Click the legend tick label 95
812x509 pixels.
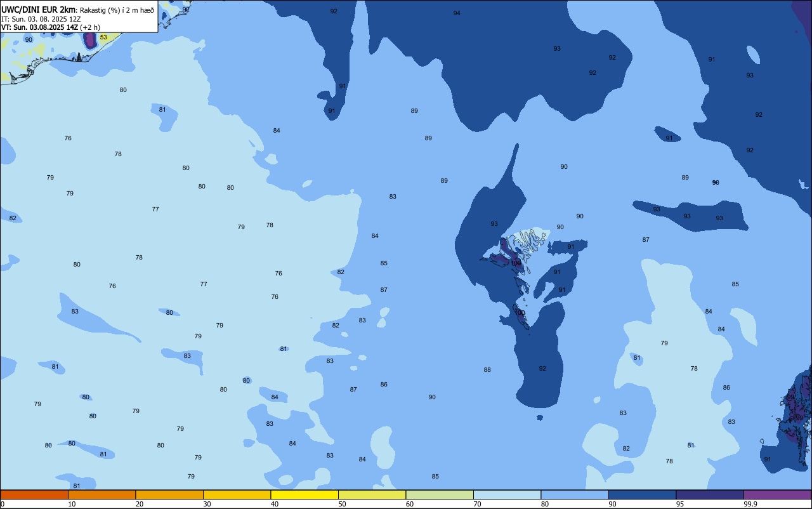click(680, 504)
